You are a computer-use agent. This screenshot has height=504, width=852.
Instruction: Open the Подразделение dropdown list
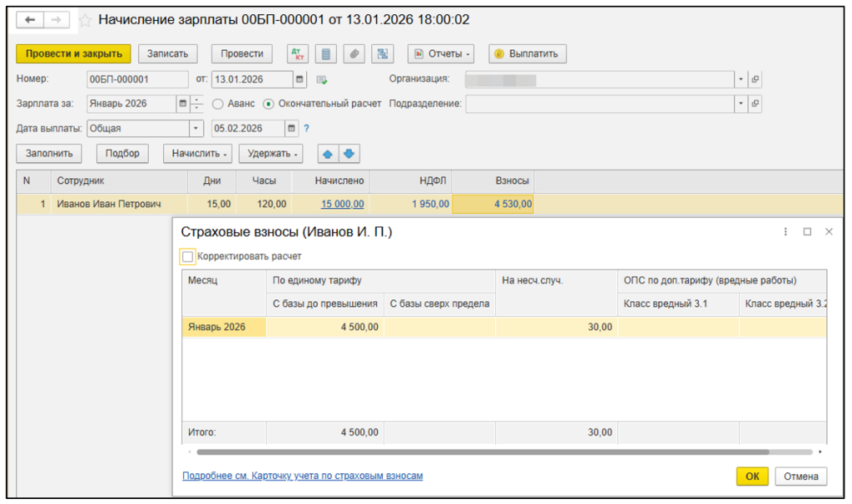coord(741,104)
